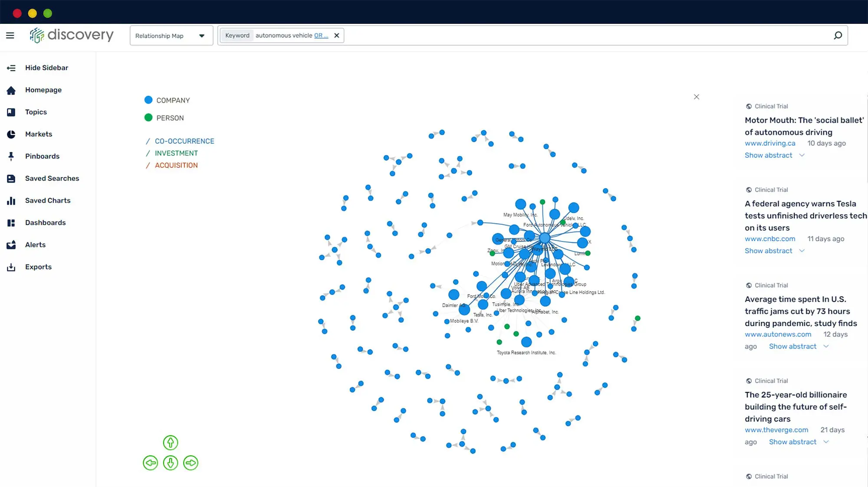
Task: Open Alerts in sidebar
Action: pos(35,245)
